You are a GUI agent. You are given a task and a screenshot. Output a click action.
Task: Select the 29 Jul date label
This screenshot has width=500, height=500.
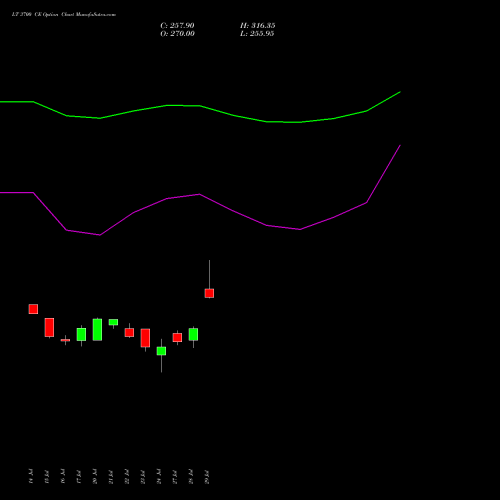pos(207,476)
